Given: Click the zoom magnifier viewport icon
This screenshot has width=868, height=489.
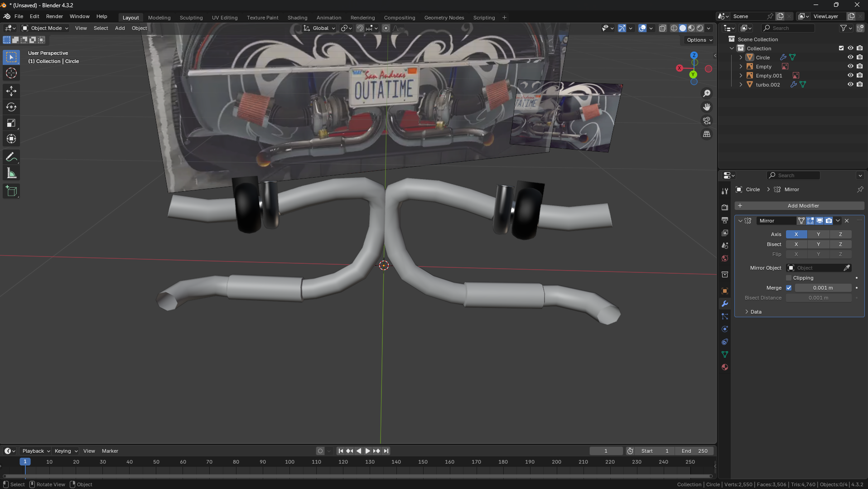Looking at the screenshot, I should [x=707, y=93].
